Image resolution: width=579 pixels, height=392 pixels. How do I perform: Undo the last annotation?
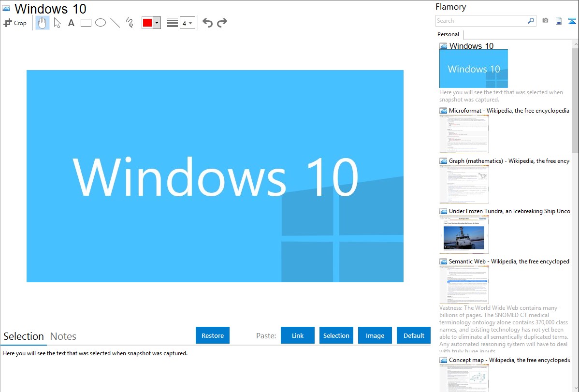(x=207, y=23)
